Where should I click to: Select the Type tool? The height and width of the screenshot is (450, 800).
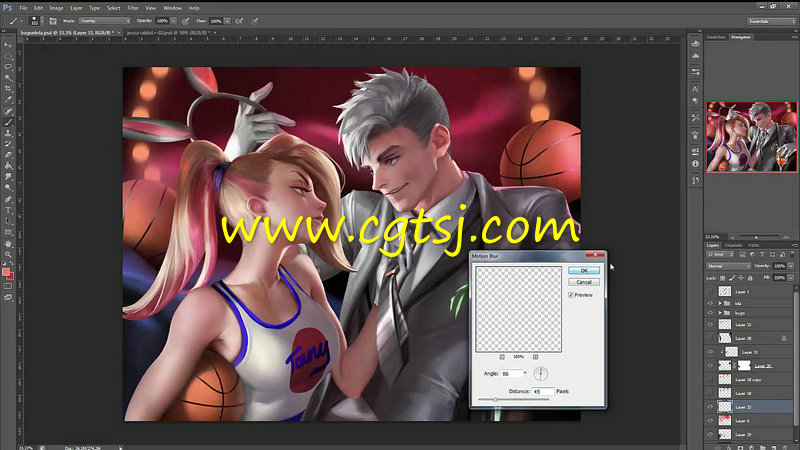8,210
